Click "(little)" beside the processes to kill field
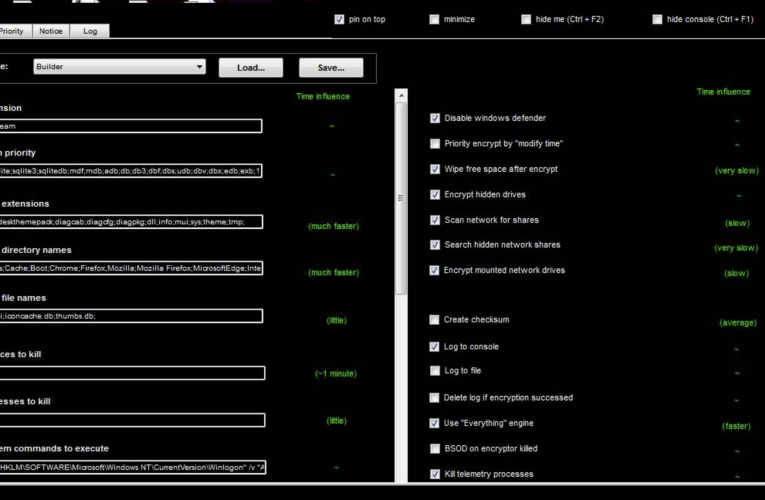 tap(337, 421)
